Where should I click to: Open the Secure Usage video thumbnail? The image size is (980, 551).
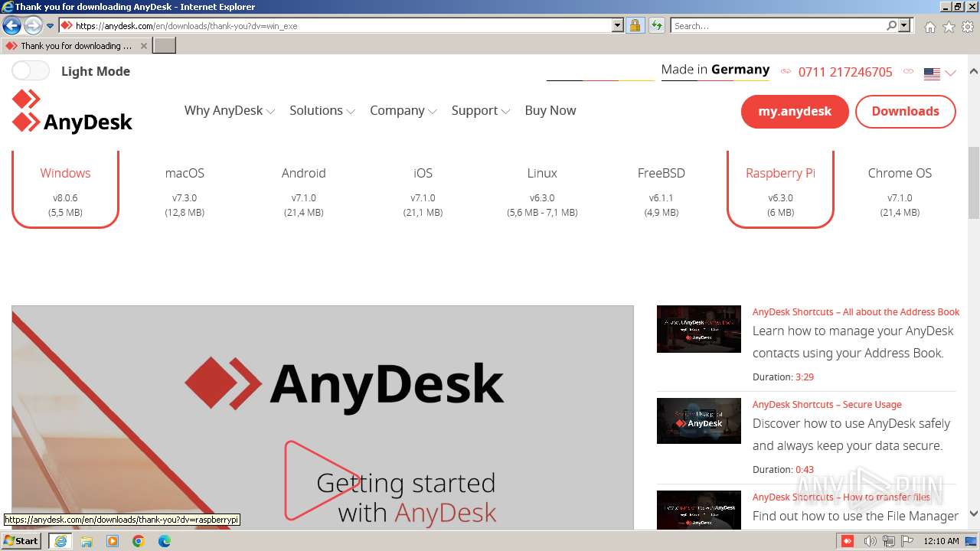click(x=699, y=421)
